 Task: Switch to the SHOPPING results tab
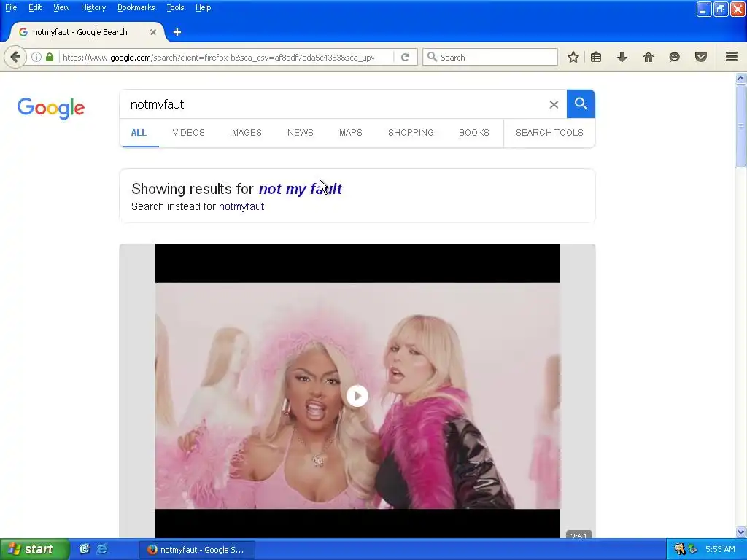(411, 133)
